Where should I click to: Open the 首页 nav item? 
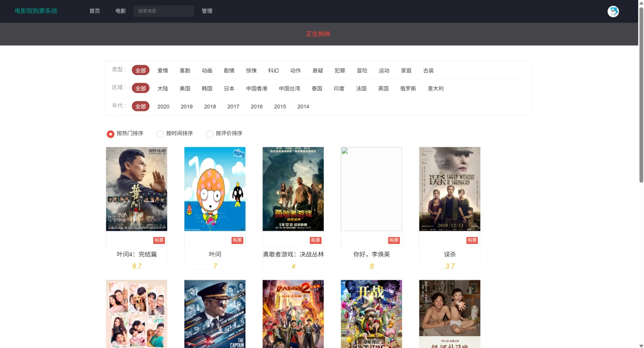click(x=94, y=11)
